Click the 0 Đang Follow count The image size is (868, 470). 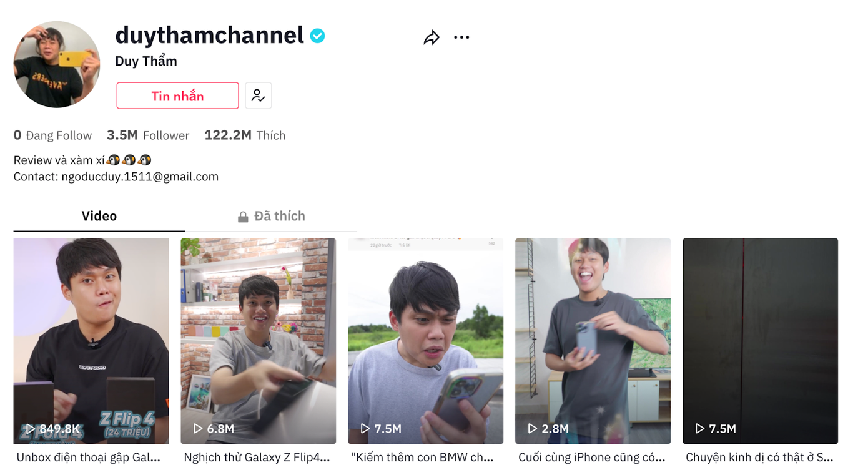pyautogui.click(x=52, y=135)
